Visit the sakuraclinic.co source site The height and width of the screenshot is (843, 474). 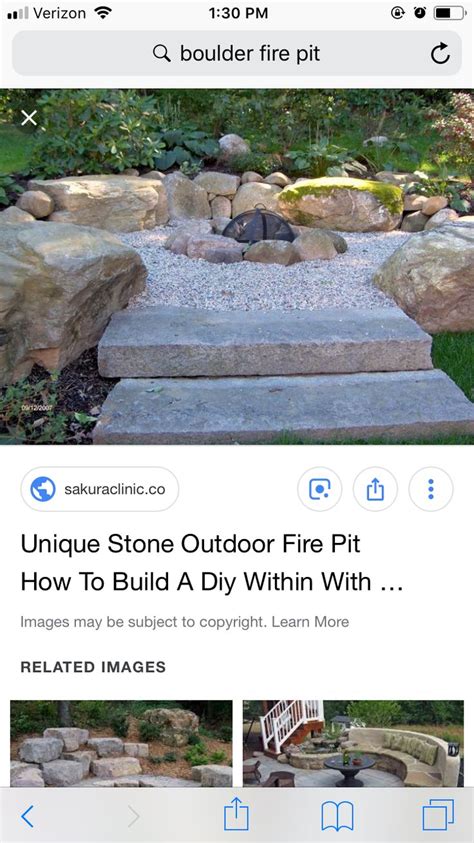point(100,489)
